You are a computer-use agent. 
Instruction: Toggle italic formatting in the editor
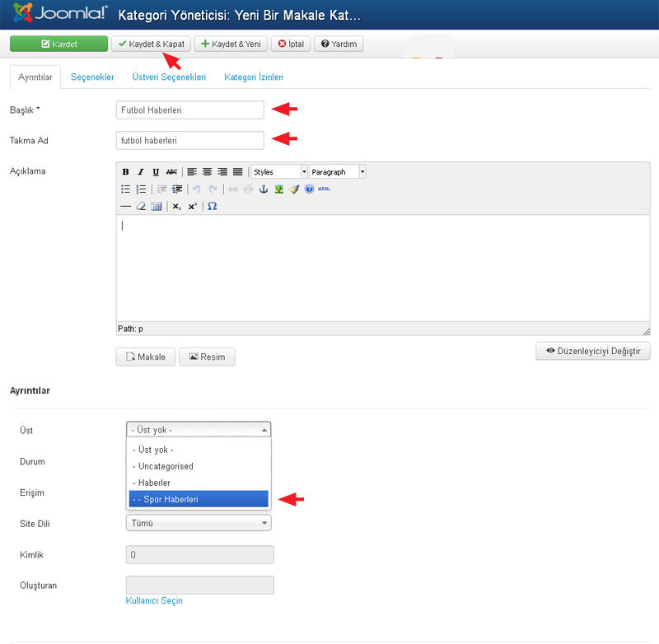coord(141,172)
